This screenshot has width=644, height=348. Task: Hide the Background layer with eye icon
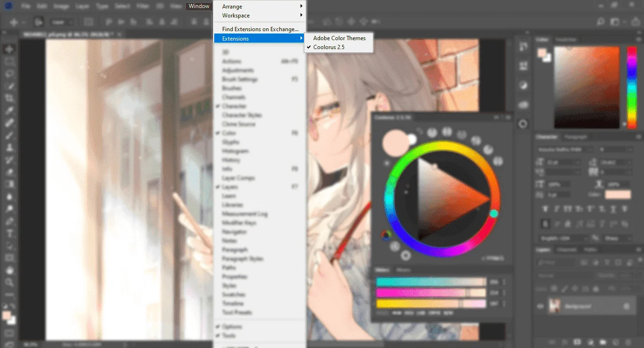coord(541,306)
